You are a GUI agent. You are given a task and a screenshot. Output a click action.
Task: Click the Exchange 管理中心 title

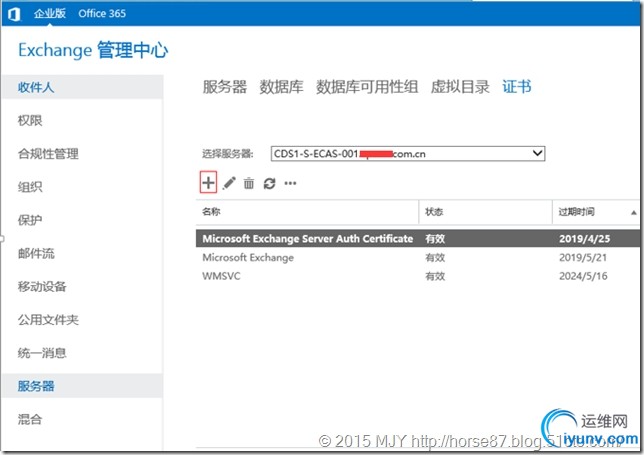click(93, 50)
